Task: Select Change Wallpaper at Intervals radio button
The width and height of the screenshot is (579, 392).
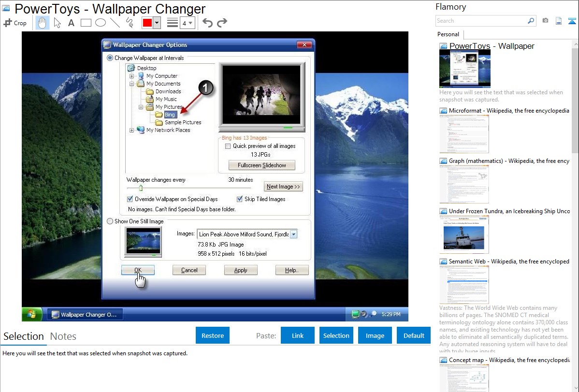Action: point(110,58)
